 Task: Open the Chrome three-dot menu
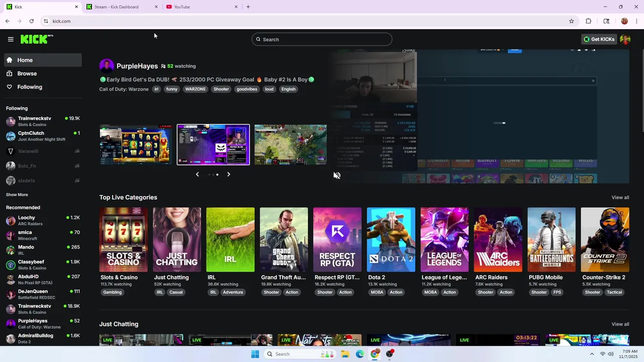[x=637, y=21]
